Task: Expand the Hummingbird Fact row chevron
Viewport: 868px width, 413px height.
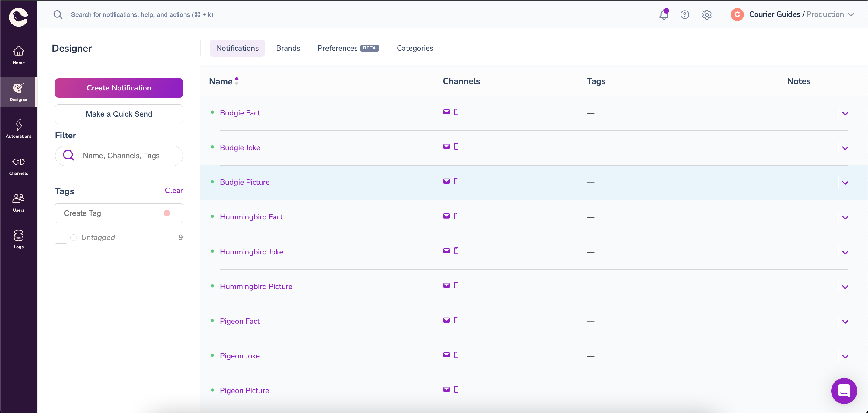Action: click(845, 217)
